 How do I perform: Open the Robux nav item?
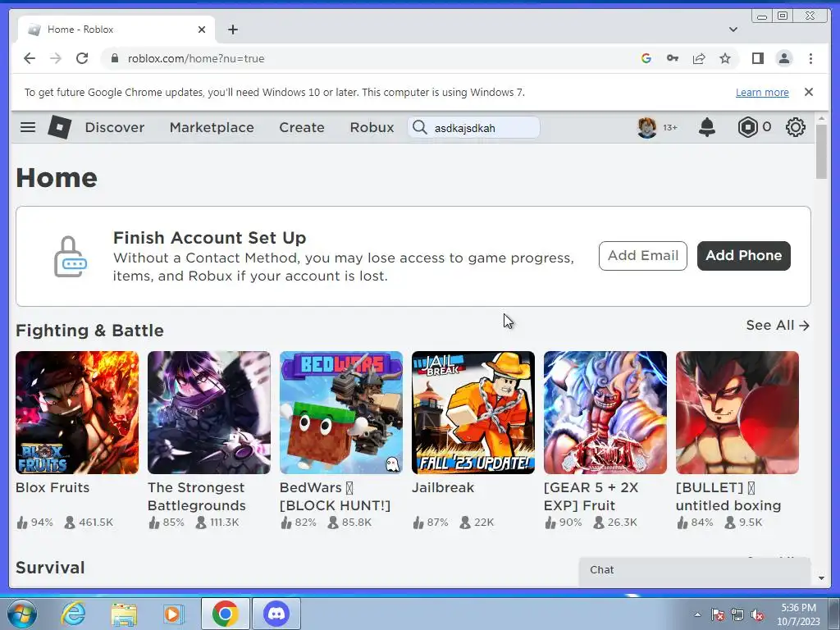[372, 127]
